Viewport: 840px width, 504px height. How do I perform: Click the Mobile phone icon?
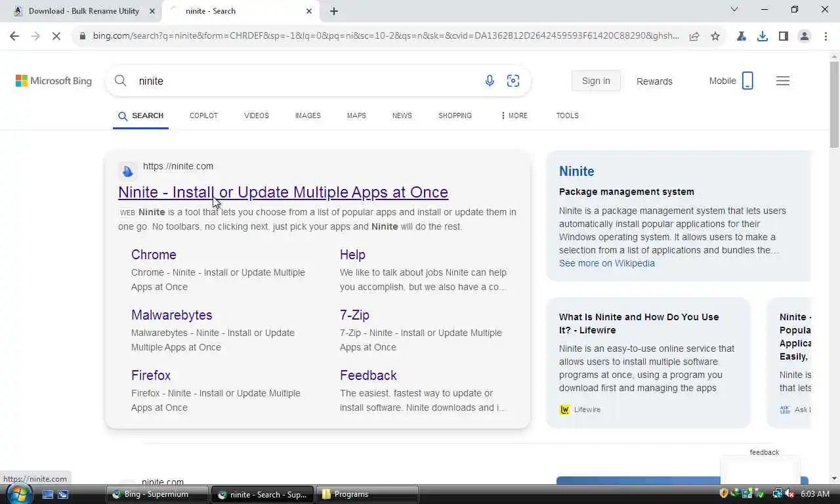pyautogui.click(x=747, y=81)
